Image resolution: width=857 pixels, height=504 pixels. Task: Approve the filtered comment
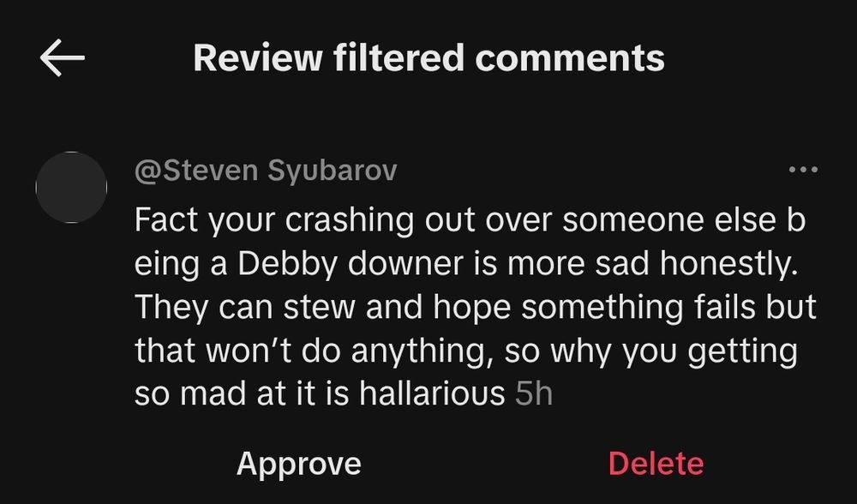click(299, 465)
